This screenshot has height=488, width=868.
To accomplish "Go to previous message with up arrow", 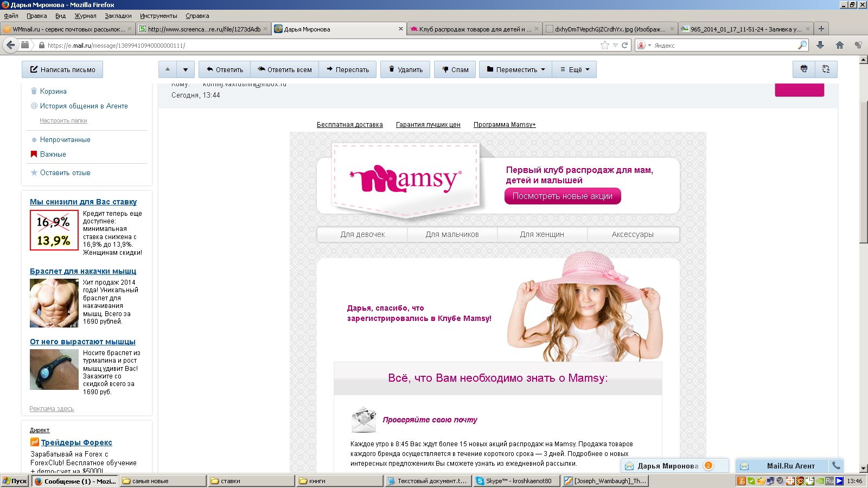I will [x=168, y=69].
